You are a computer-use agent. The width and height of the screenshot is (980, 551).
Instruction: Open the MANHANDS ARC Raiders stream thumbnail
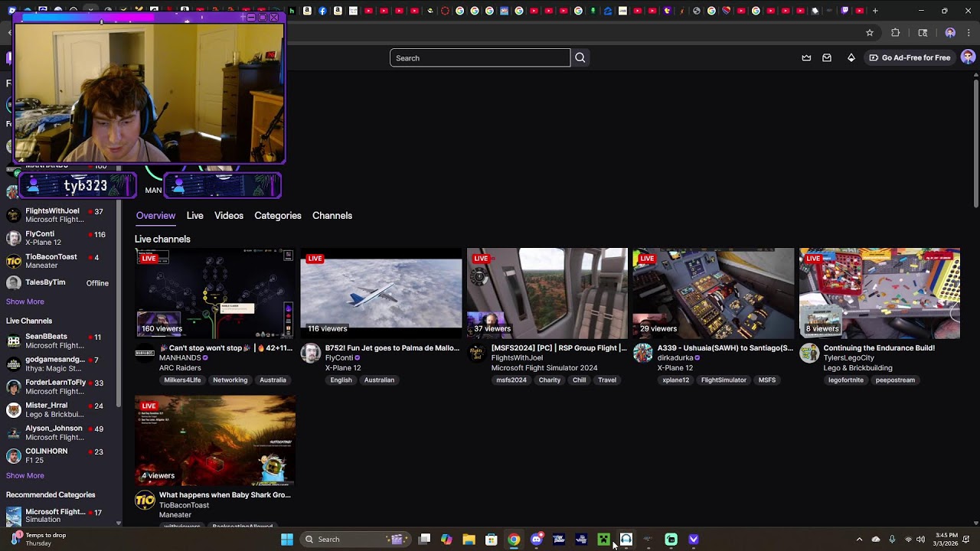(x=214, y=293)
